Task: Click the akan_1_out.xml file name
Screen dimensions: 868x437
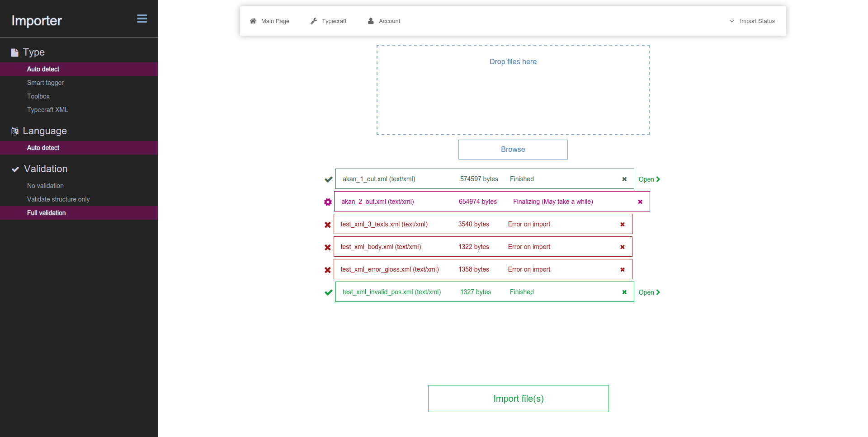Action: coord(379,179)
